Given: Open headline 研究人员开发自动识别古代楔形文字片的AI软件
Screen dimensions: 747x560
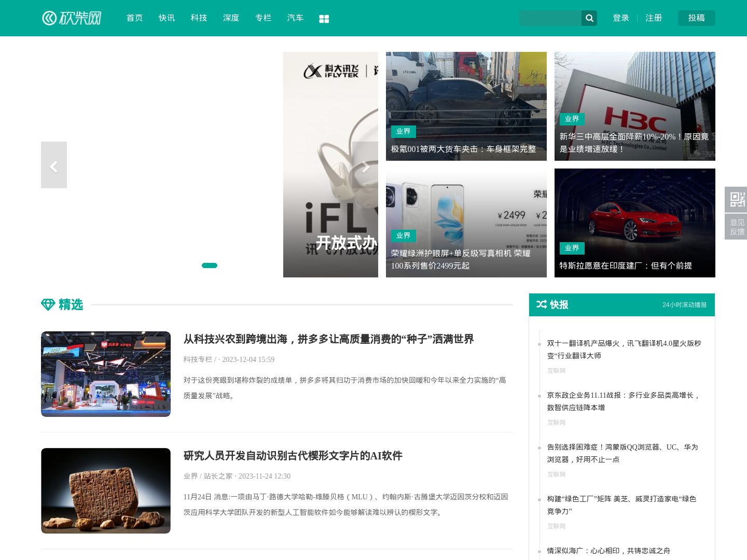Looking at the screenshot, I should click(293, 456).
